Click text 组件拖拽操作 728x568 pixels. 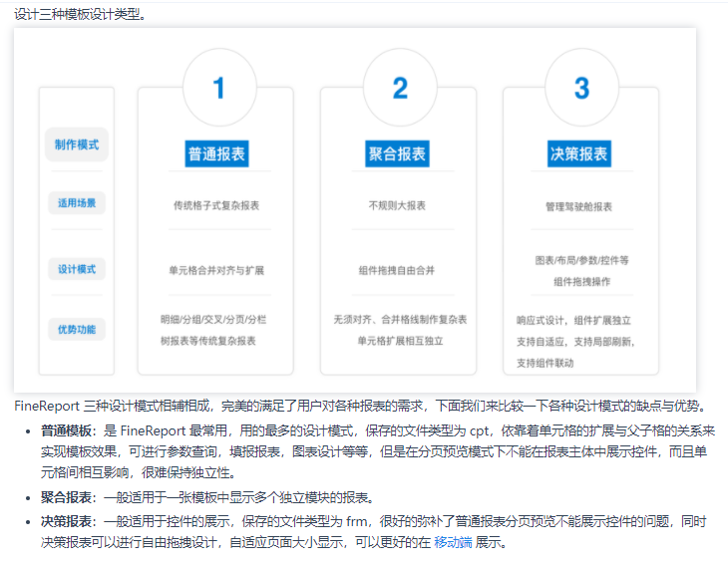[581, 281]
